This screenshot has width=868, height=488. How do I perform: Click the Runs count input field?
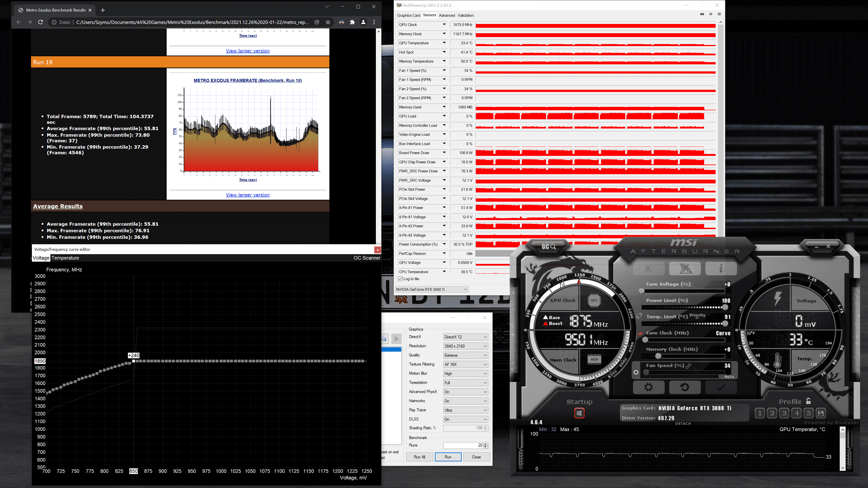click(463, 445)
